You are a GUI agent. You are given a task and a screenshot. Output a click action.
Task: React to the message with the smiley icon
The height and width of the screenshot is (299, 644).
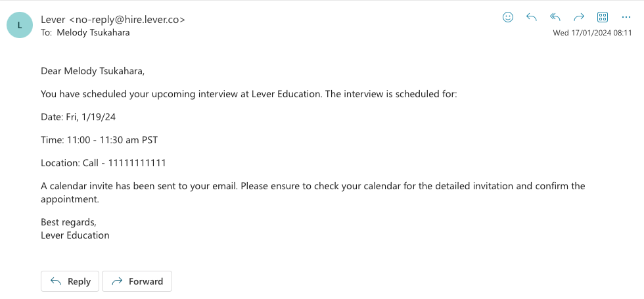508,17
